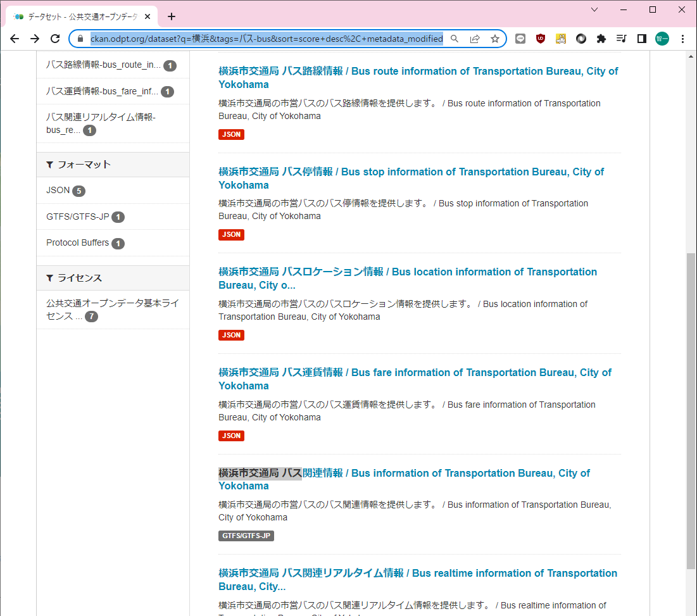Open the Chrome three-dot menu

tap(682, 39)
